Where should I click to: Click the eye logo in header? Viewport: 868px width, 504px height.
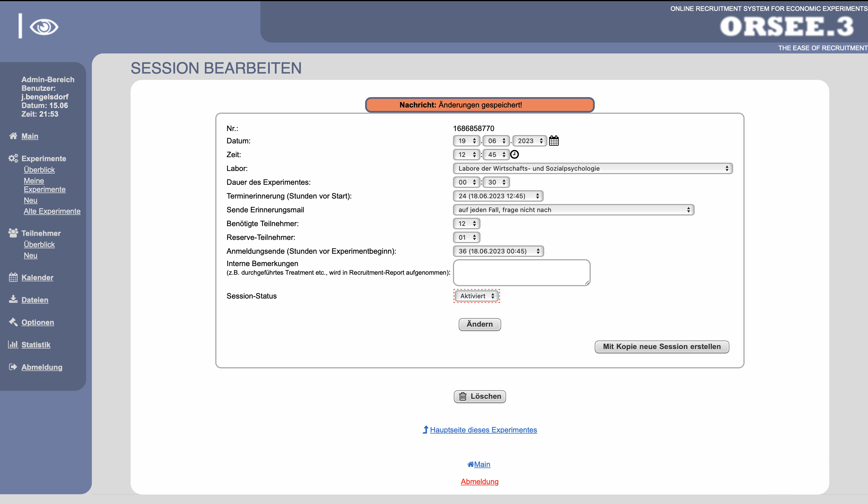[x=44, y=27]
